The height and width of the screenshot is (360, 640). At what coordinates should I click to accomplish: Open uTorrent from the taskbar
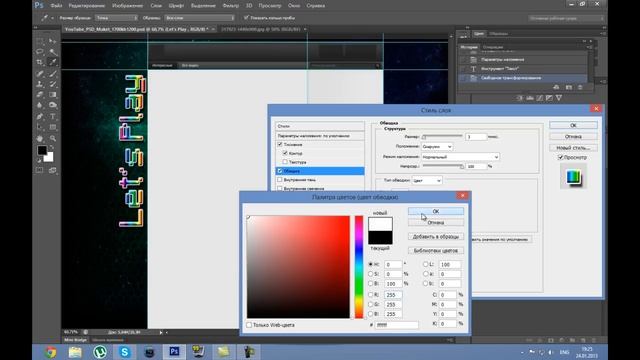click(x=100, y=351)
